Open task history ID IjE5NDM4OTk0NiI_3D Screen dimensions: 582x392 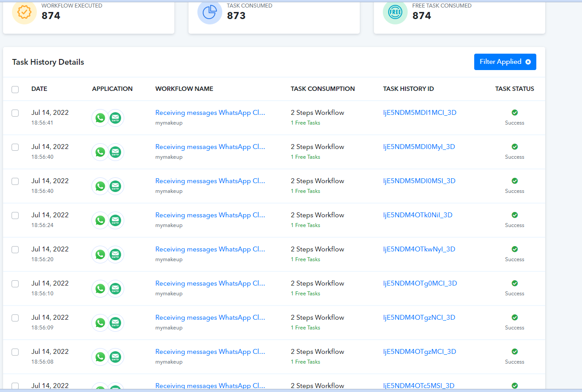click(x=418, y=215)
